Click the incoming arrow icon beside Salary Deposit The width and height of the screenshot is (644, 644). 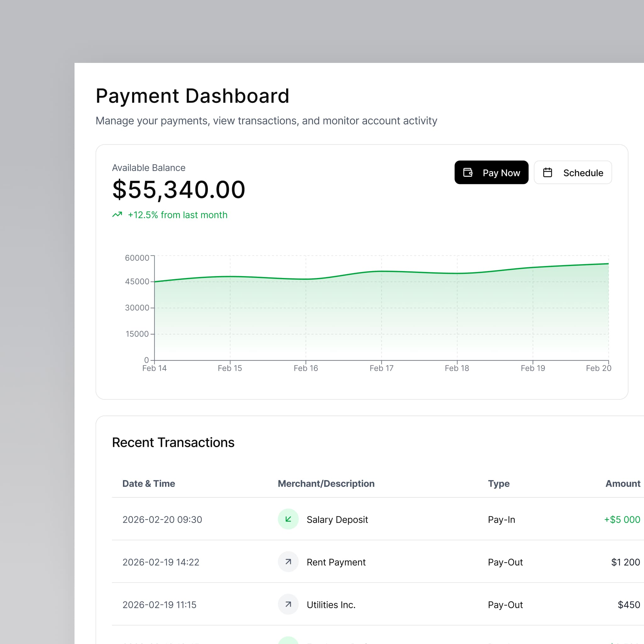click(288, 519)
